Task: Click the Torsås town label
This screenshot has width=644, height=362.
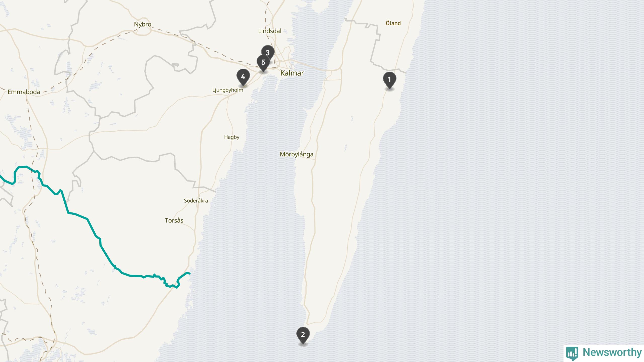Action: tap(174, 220)
